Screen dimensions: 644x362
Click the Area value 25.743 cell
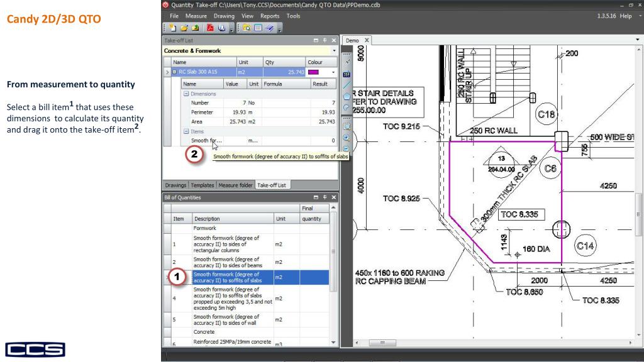tap(235, 122)
